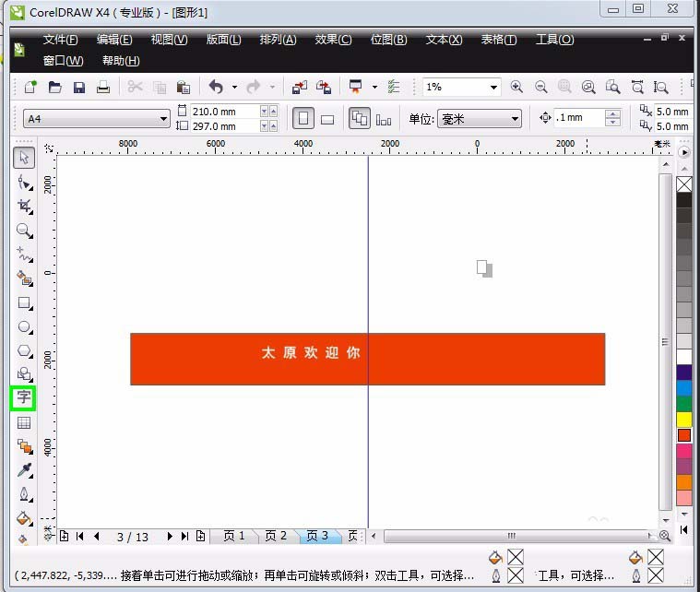This screenshot has width=700, height=592.
Task: Select the Zoom magnifier tool in toolbox
Action: click(24, 231)
